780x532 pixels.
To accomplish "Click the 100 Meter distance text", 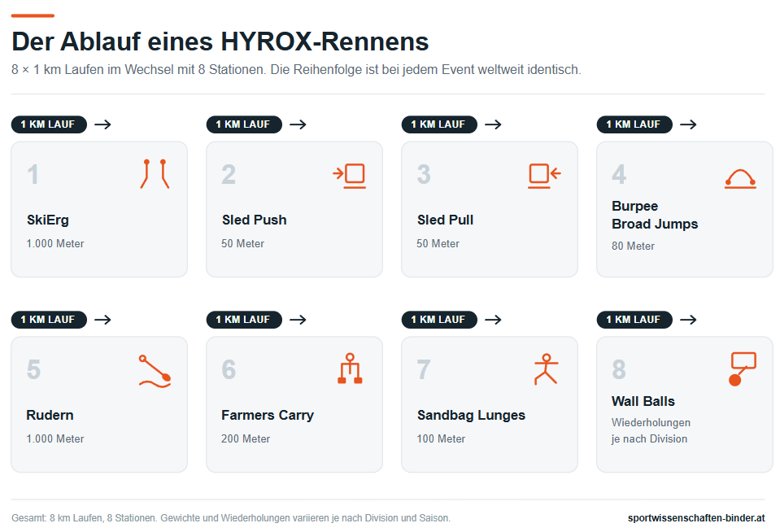I will 441,439.
